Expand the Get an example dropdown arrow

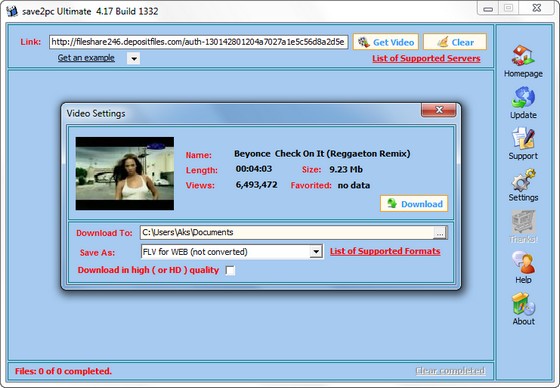(x=134, y=58)
